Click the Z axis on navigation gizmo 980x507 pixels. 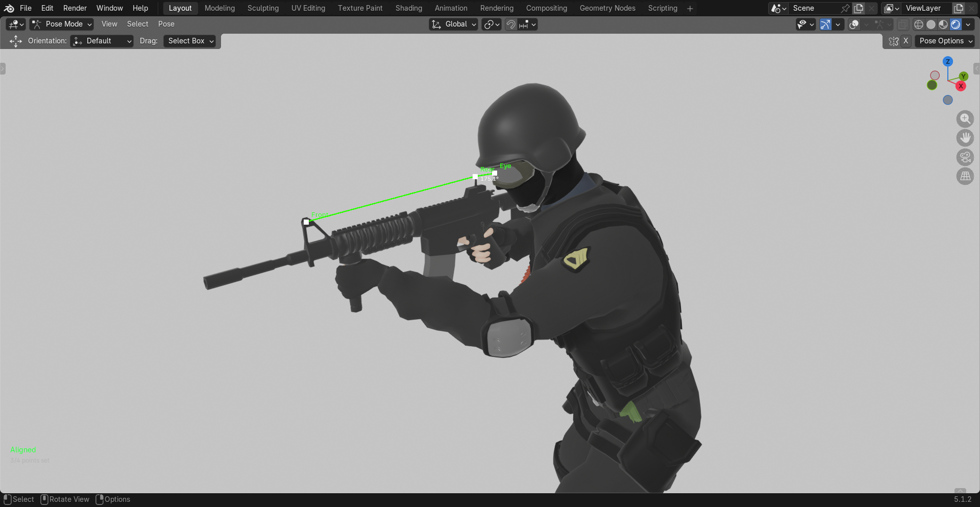click(x=948, y=61)
